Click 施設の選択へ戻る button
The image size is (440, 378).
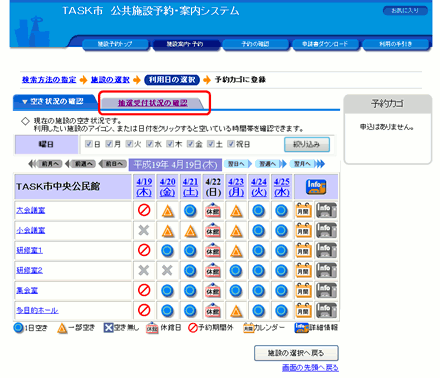tap(296, 353)
